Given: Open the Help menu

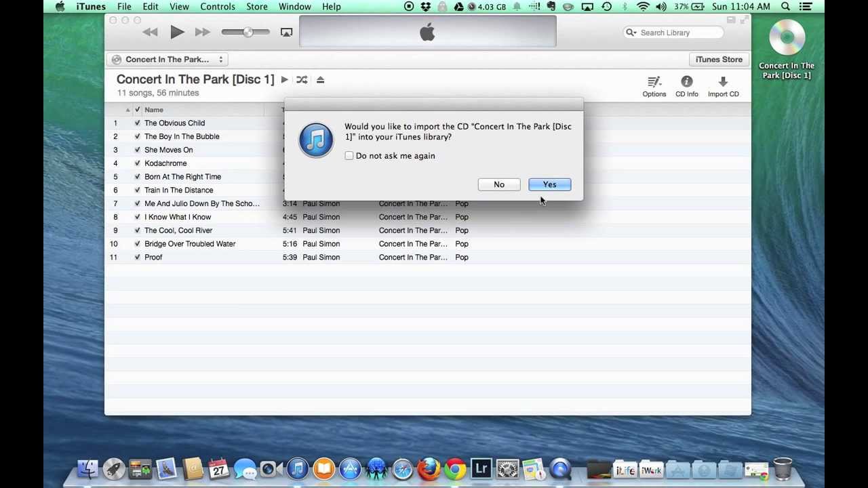Looking at the screenshot, I should click(332, 7).
